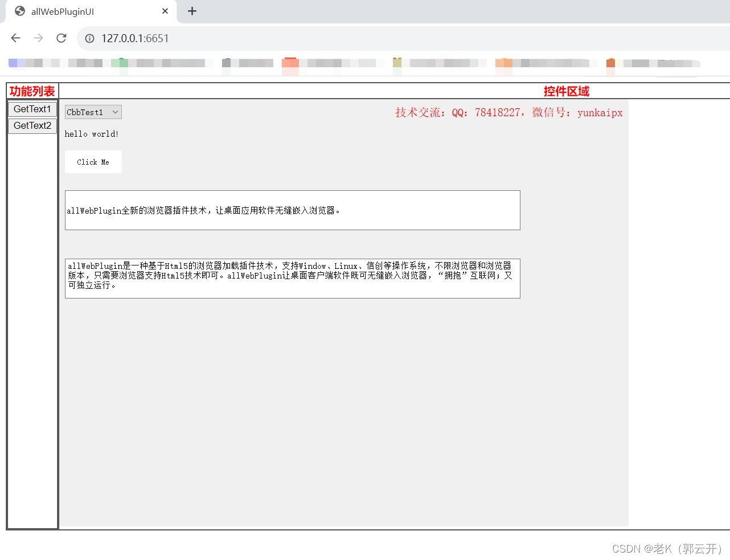View site information icon beside the address
The width and height of the screenshot is (730, 560).
(89, 38)
